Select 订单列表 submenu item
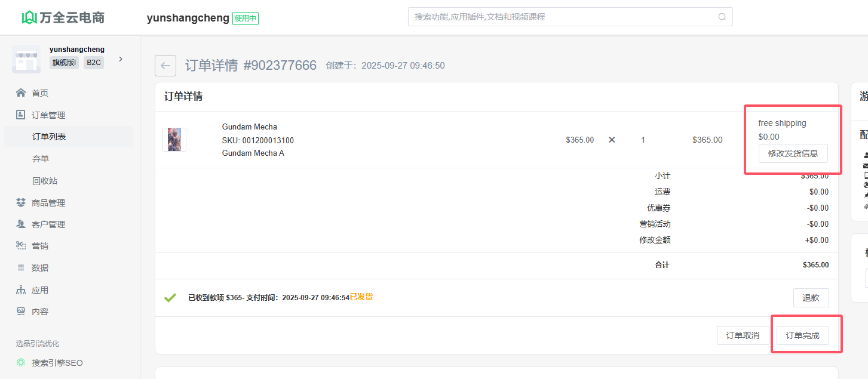 [x=49, y=137]
